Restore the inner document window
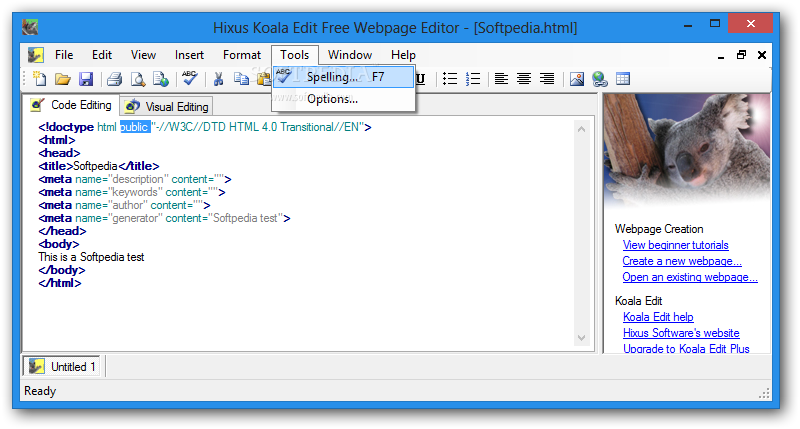Viewport: 800px width, 429px height. [x=741, y=55]
